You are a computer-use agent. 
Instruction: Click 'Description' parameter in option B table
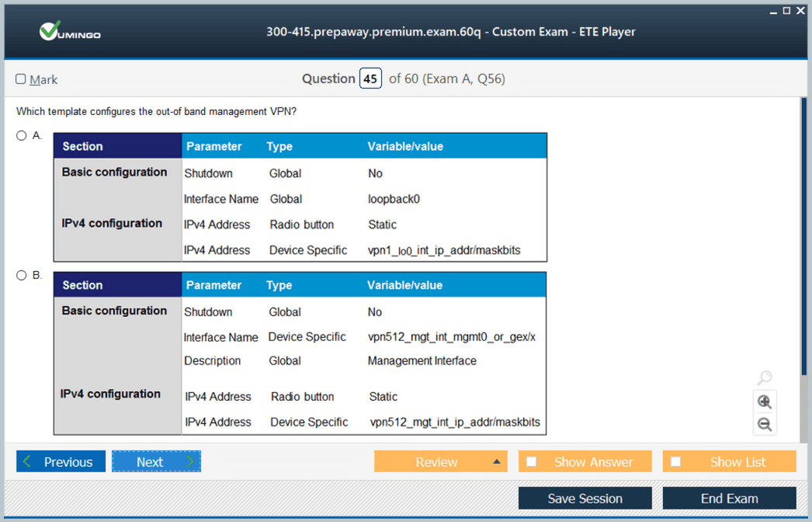[213, 360]
